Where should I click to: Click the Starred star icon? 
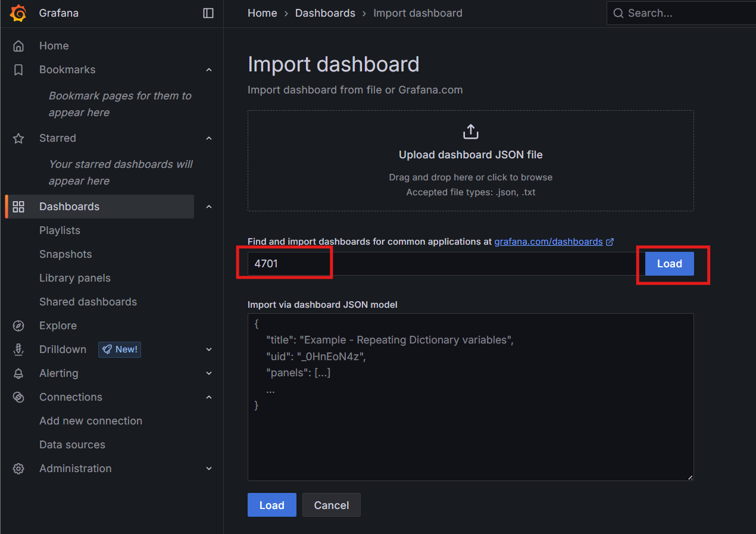click(x=18, y=138)
